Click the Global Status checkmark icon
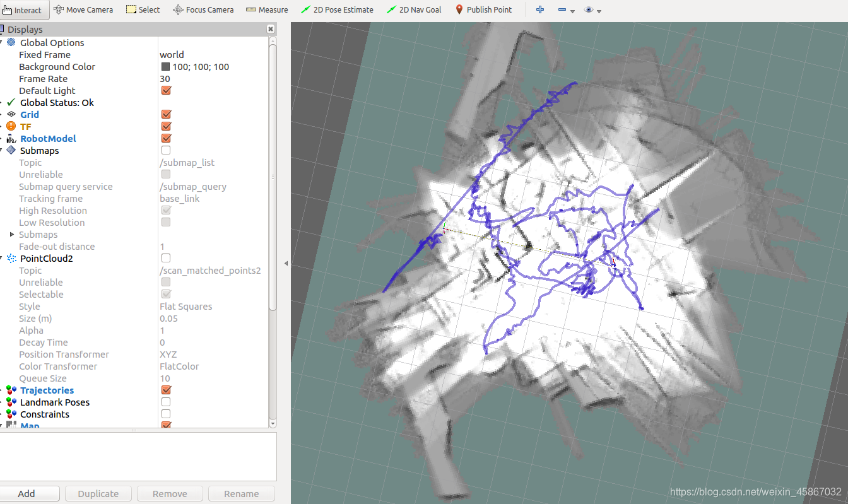Screen dimensions: 848x504 point(11,102)
